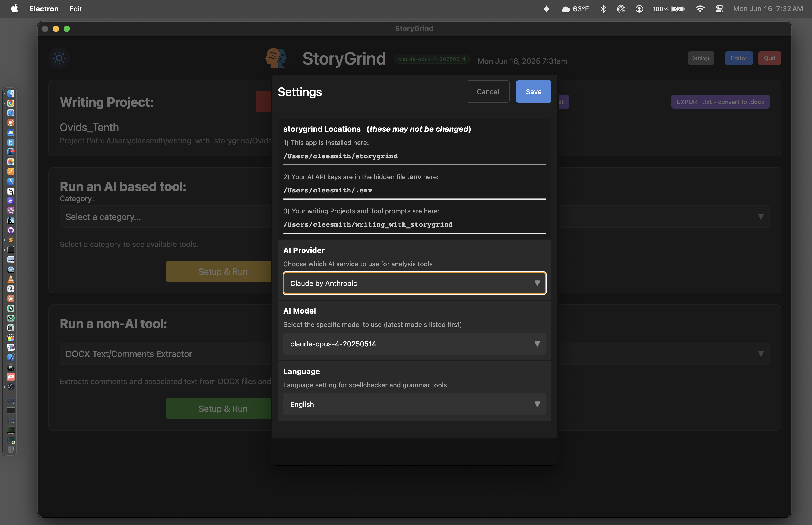Image resolution: width=812 pixels, height=525 pixels.
Task: Click 'Mon Jun 16, 2025 7:31am' in the header
Action: pos(522,61)
